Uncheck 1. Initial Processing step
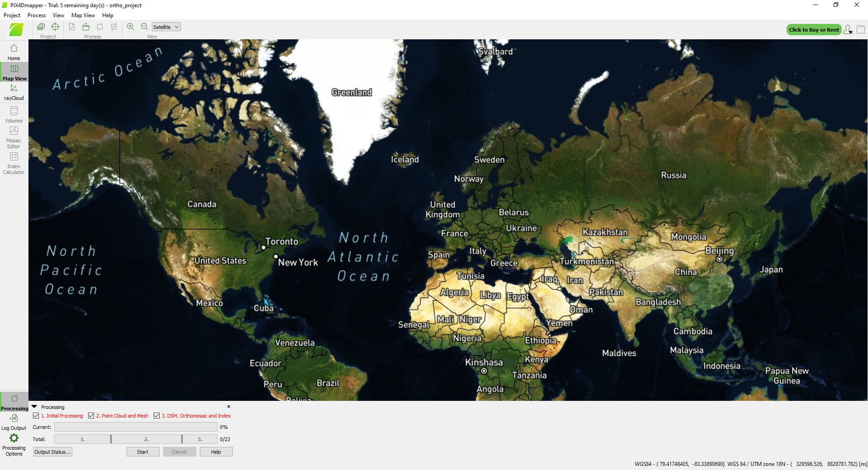868x470 pixels. [36, 416]
